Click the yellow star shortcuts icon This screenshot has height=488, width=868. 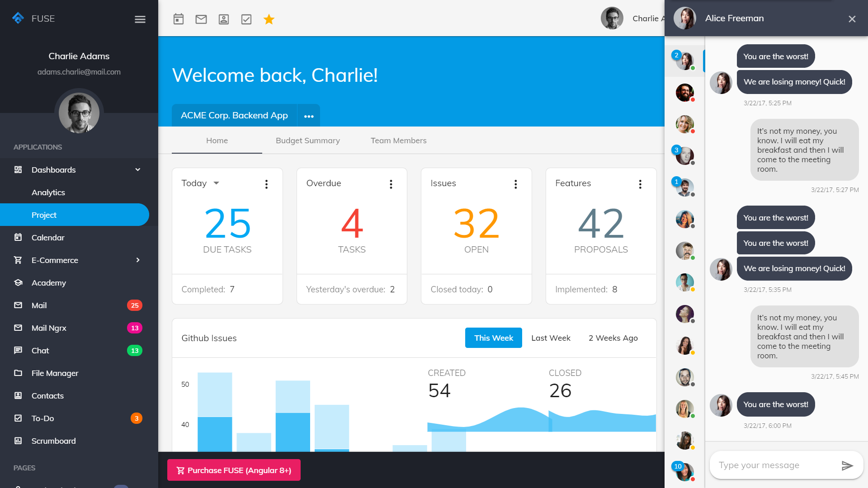click(x=269, y=19)
